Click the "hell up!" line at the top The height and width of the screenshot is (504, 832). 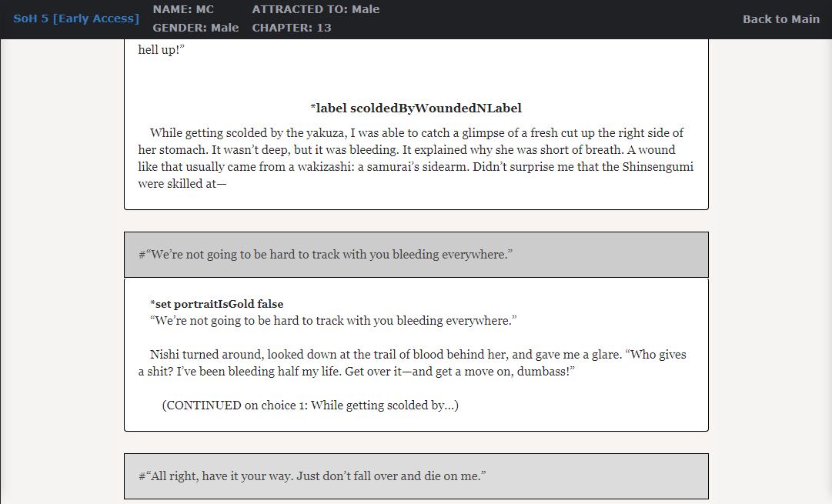click(162, 50)
